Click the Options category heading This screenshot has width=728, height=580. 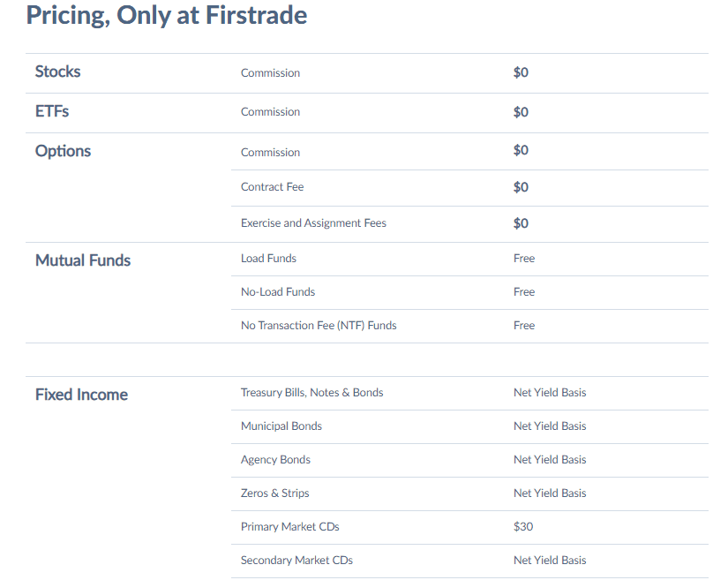click(x=64, y=151)
